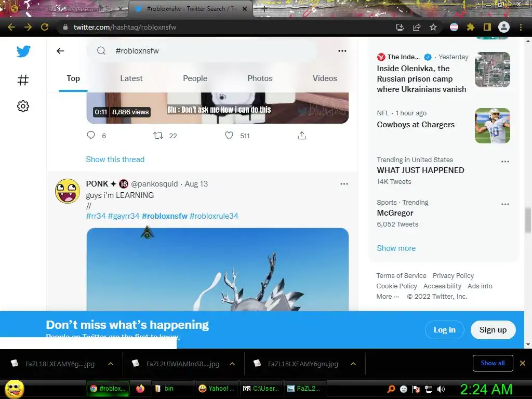The height and width of the screenshot is (399, 532).
Task: Open the Explore hashtag icon
Action: (x=23, y=80)
